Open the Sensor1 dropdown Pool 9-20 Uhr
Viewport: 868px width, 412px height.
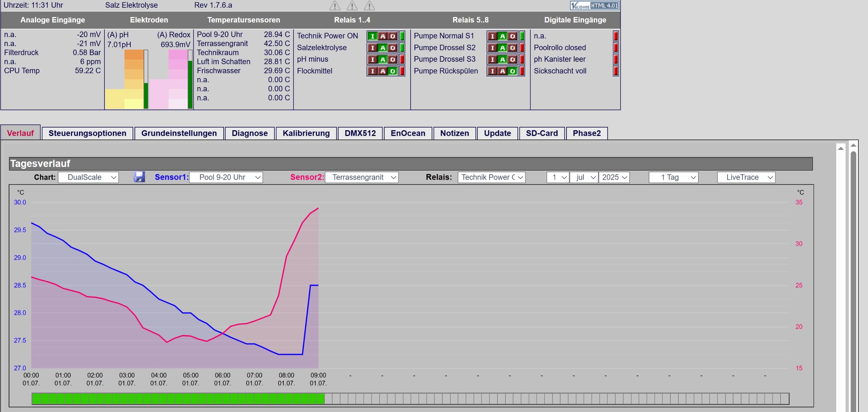click(226, 177)
